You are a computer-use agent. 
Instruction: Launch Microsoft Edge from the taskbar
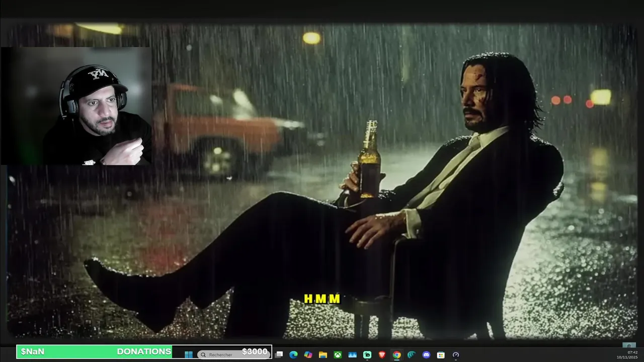tap(293, 354)
